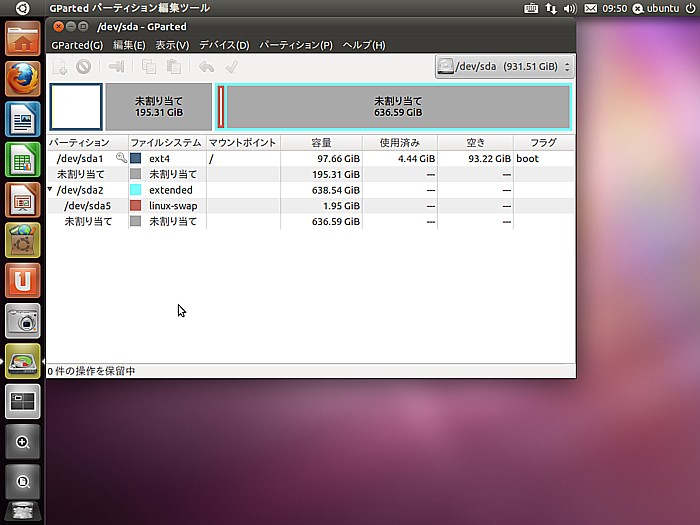Select the 636.59 GiB unallocated row
This screenshot has height=525, width=700.
(311, 221)
